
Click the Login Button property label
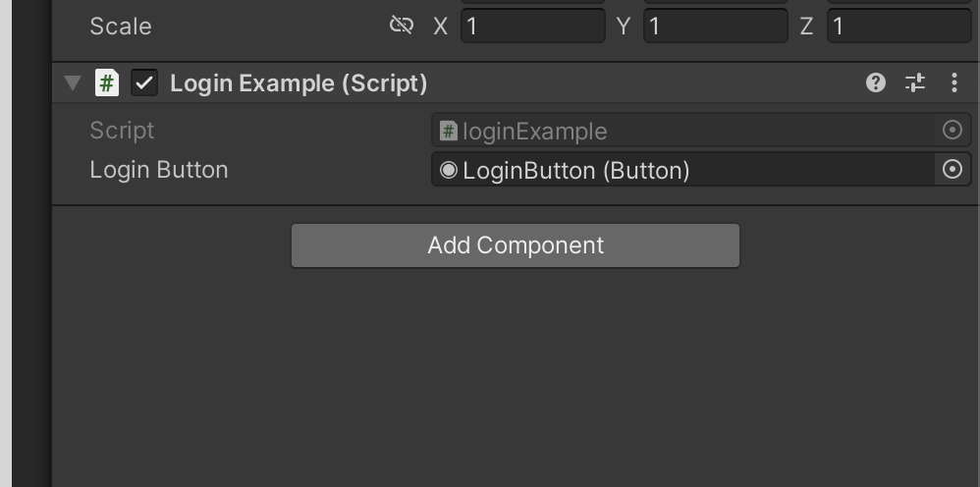[x=159, y=170]
